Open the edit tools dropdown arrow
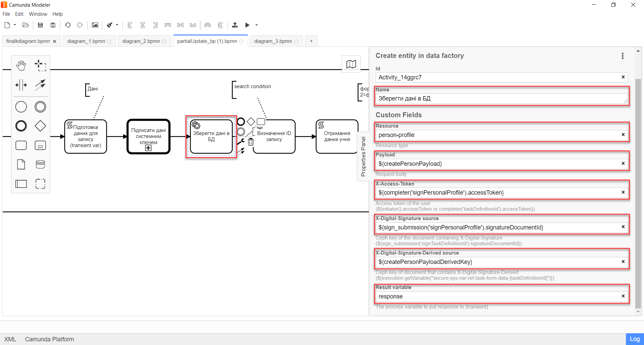 (x=117, y=25)
